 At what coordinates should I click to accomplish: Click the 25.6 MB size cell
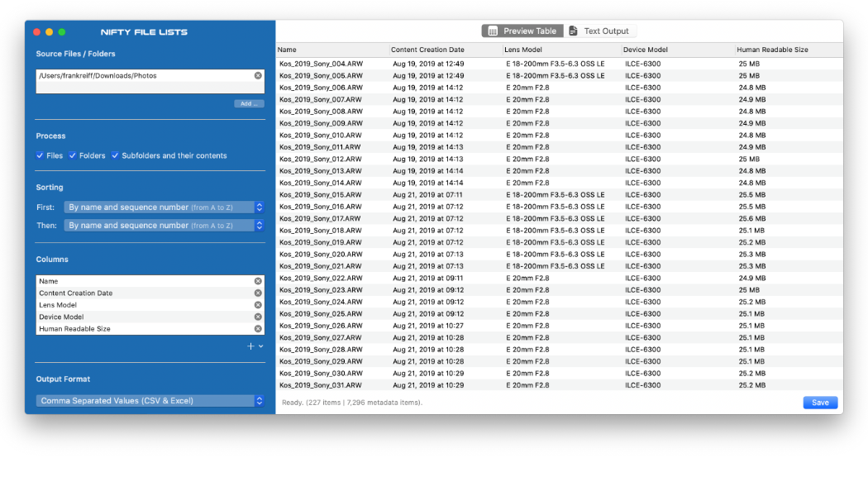[751, 218]
